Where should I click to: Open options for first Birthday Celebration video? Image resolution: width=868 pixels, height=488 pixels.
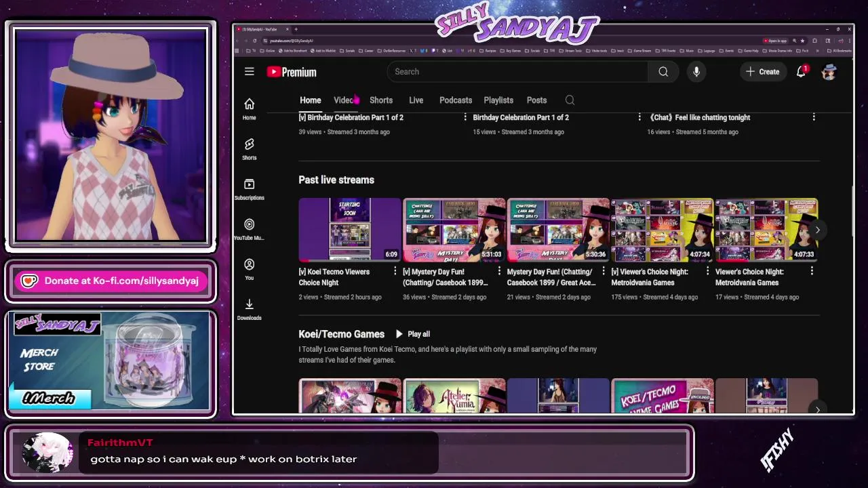[x=465, y=117]
